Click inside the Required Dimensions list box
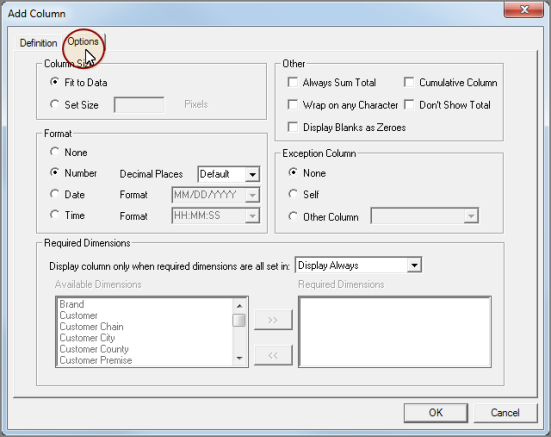Viewport: 551px width, 437px height. coord(395,332)
